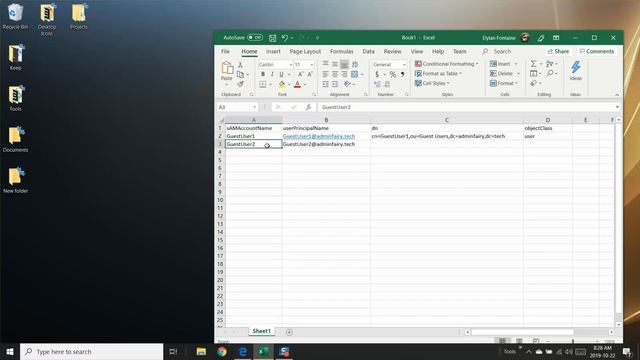Open the General number format dropdown
This screenshot has width=640, height=360.
click(404, 64)
